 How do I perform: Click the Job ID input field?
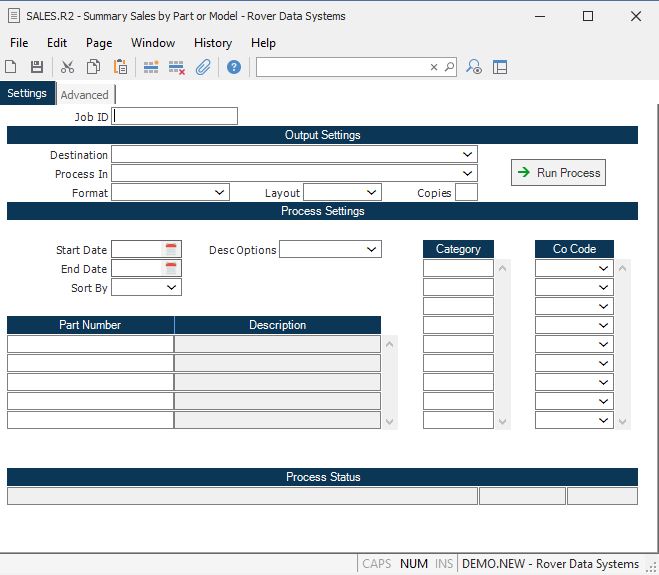coord(175,116)
